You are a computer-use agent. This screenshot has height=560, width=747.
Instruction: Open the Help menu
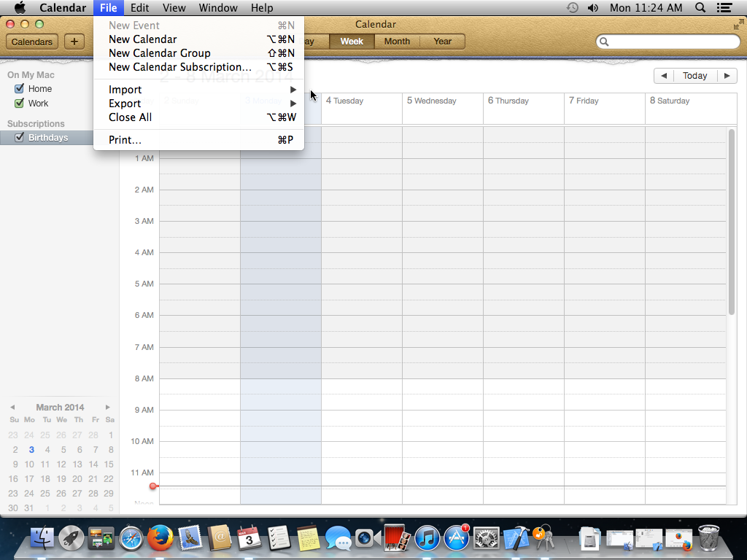pos(262,7)
